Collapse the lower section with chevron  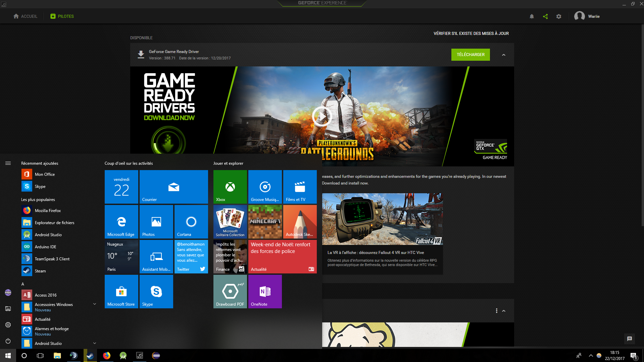tap(503, 311)
